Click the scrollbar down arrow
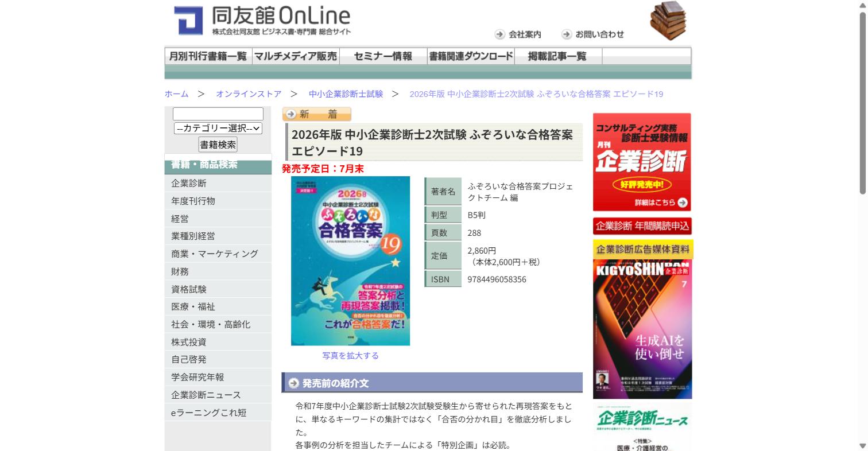 click(x=862, y=446)
